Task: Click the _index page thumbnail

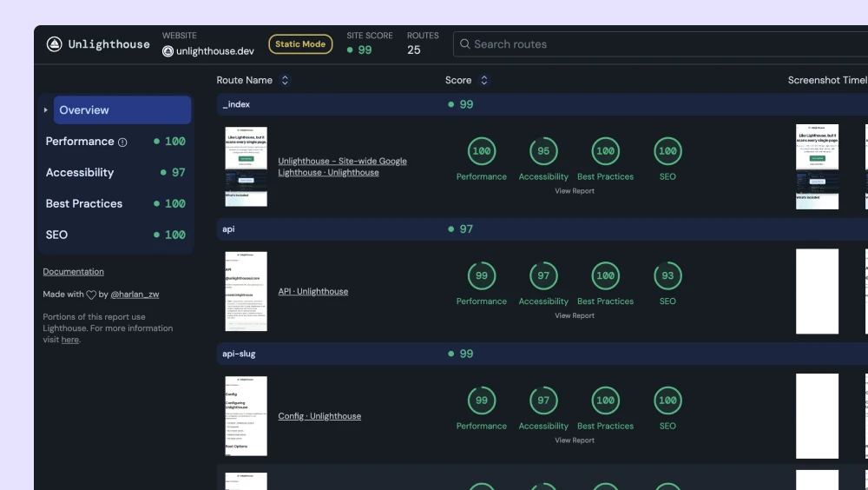Action: [246, 167]
